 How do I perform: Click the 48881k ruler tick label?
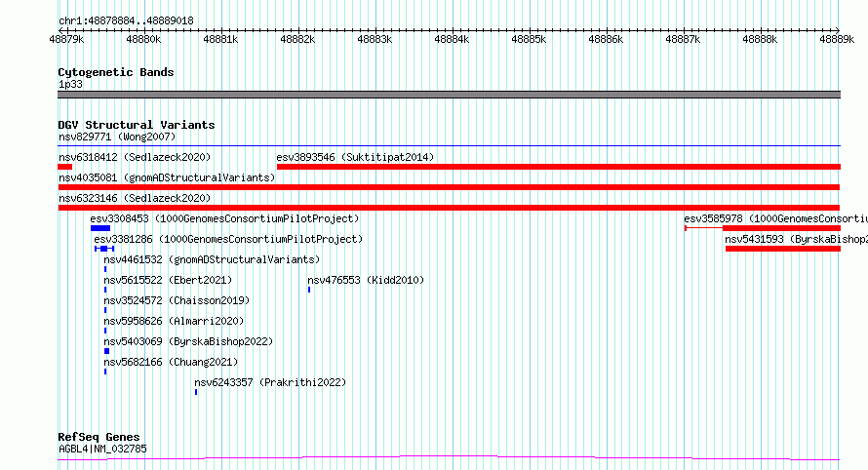220,39
